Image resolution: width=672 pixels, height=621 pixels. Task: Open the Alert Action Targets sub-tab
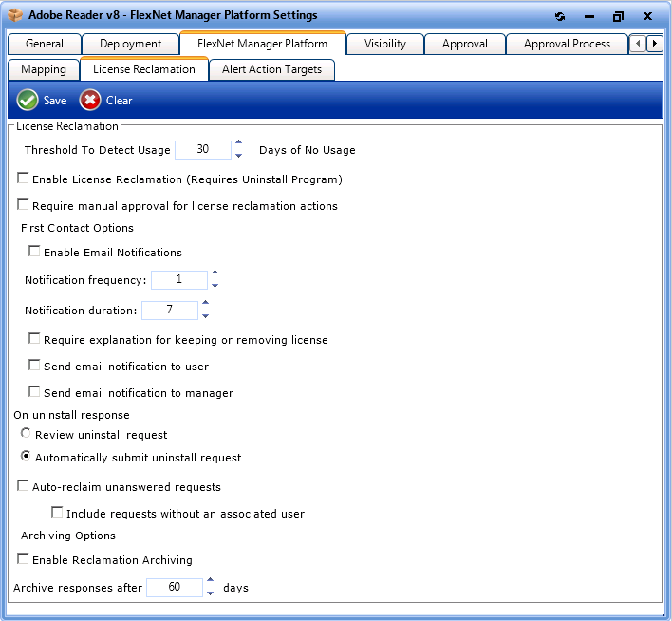[271, 69]
